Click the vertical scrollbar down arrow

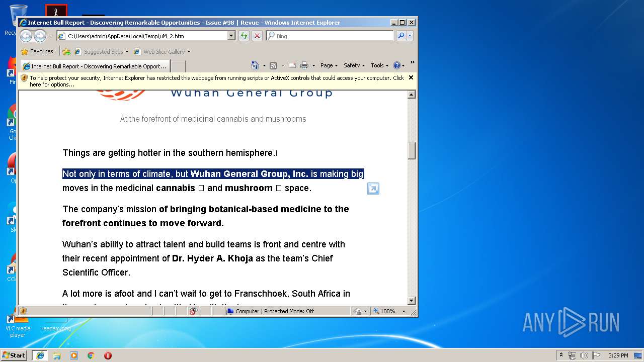(x=412, y=301)
